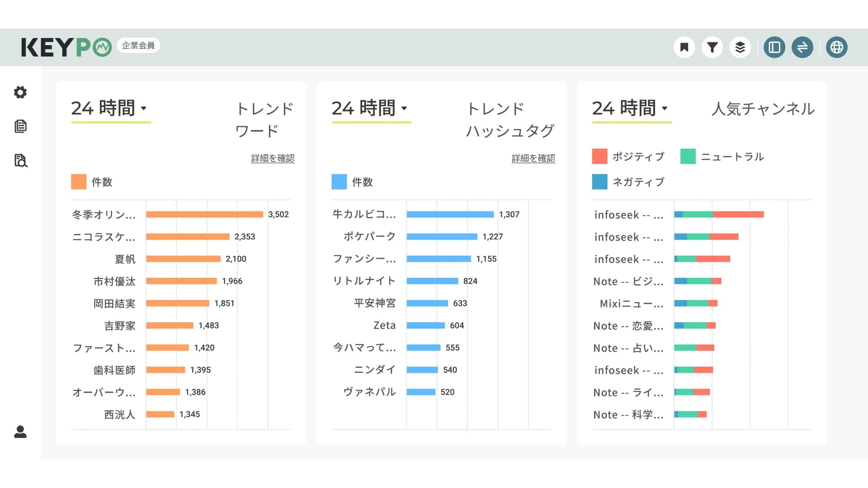Select the layers stack icon in the toolbar
The height and width of the screenshot is (488, 868).
point(740,47)
